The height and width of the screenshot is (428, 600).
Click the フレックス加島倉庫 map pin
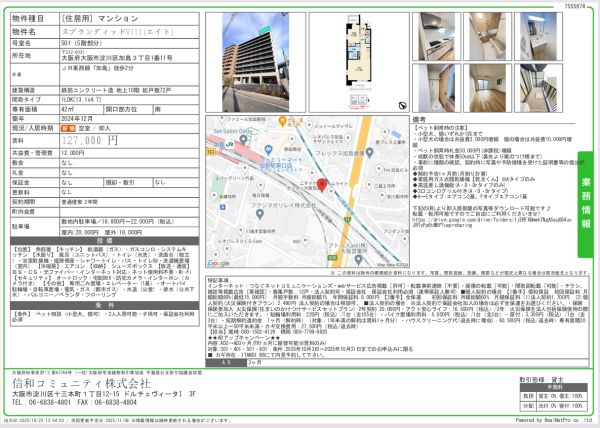click(x=369, y=153)
